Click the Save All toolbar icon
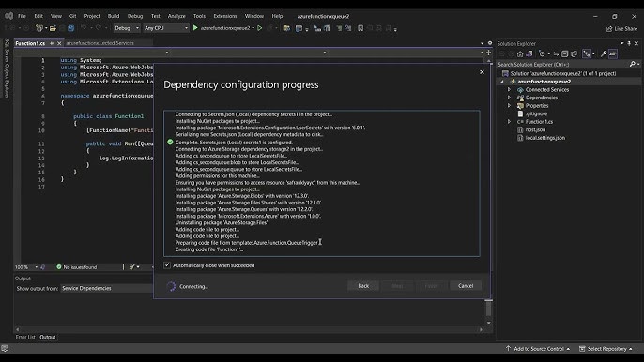The height and width of the screenshot is (362, 644). 71,28
